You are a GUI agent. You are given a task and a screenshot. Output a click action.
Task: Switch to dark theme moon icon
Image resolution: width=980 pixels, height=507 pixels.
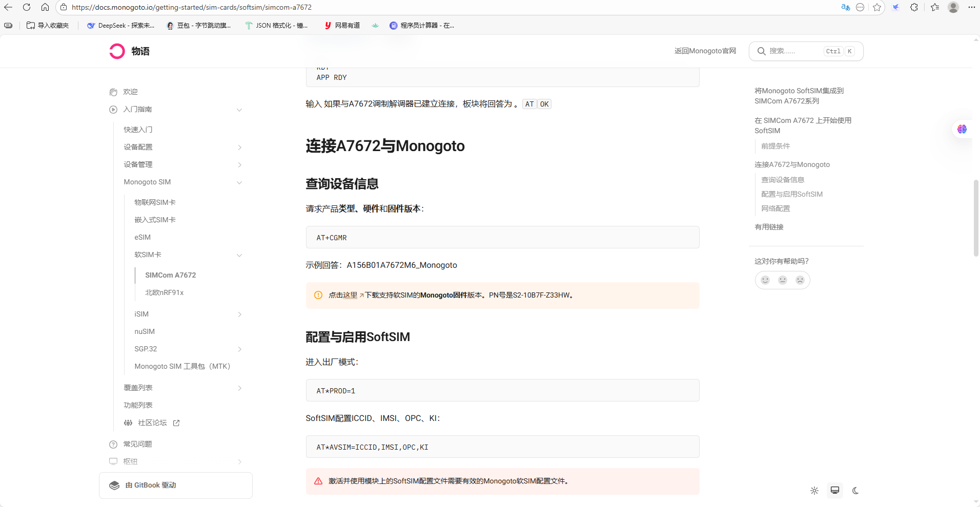click(x=855, y=491)
